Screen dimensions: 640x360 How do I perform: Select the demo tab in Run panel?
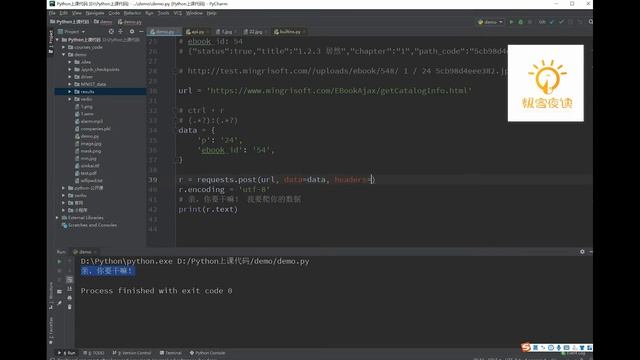coord(84,252)
